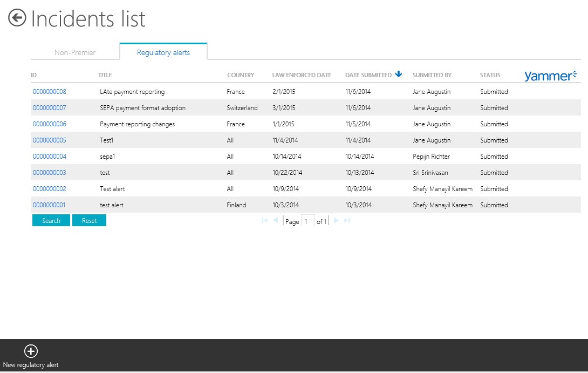Sort the list by Status column header
The height and width of the screenshot is (373, 588).
490,75
